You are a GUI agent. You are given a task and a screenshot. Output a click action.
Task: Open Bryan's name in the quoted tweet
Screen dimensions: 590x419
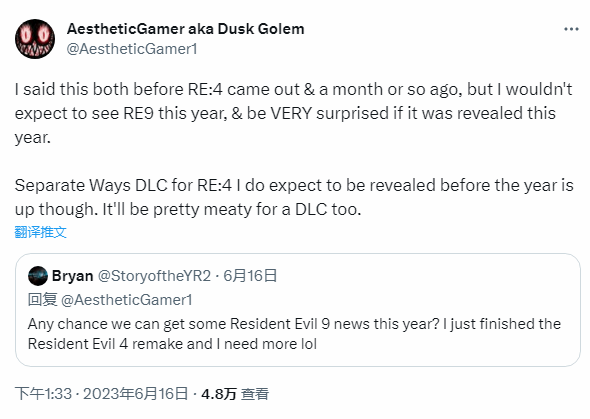tap(73, 276)
